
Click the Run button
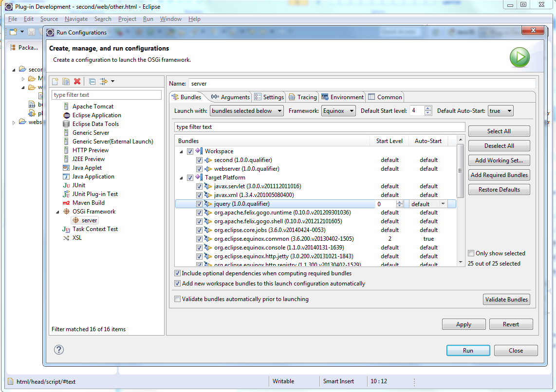click(x=468, y=351)
